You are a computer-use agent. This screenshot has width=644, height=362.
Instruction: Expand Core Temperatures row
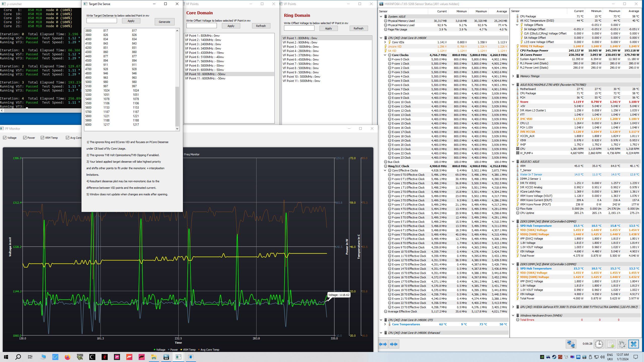pos(385,324)
